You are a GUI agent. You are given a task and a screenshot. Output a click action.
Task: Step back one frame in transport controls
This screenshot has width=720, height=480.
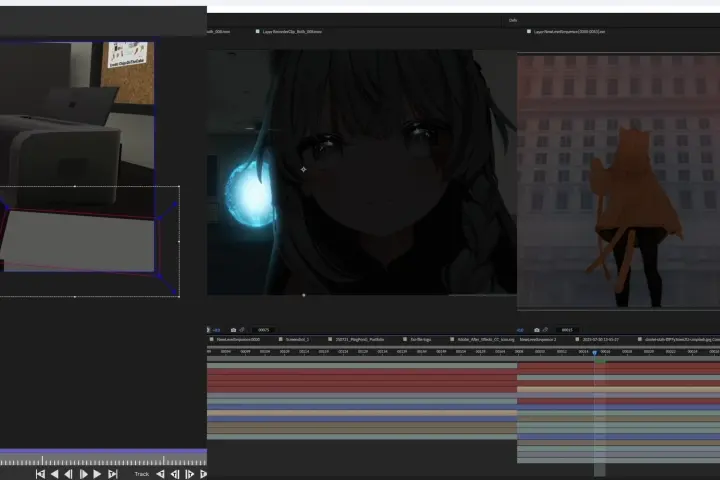(x=68, y=474)
